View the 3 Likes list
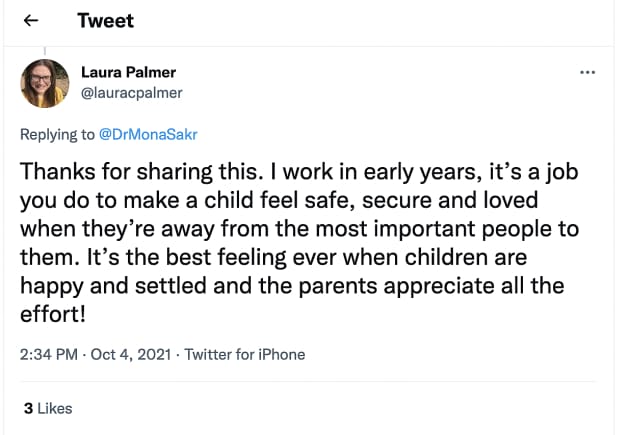 (x=47, y=408)
